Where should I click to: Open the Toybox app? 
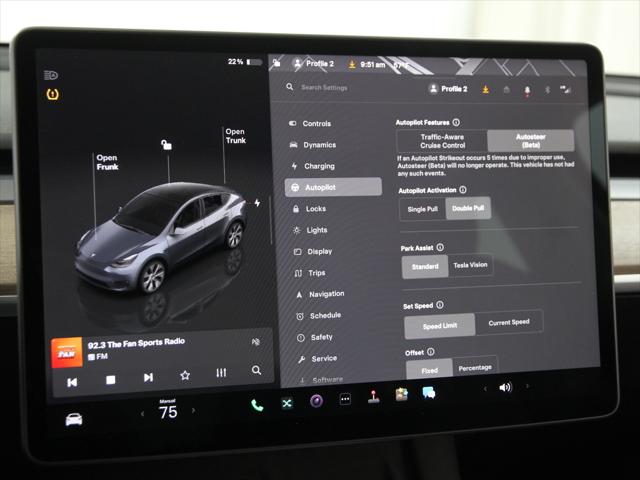402,394
